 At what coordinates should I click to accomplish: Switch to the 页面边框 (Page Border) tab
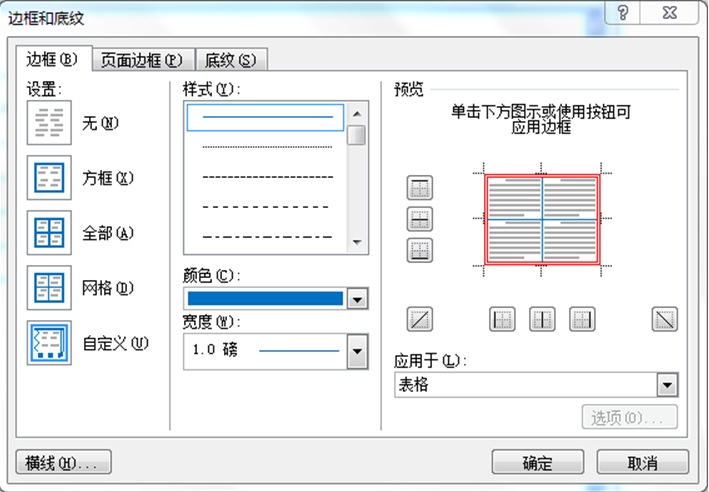pyautogui.click(x=143, y=60)
